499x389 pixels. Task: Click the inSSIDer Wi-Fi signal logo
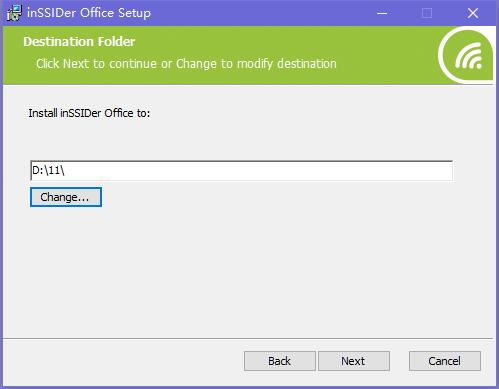[x=466, y=55]
